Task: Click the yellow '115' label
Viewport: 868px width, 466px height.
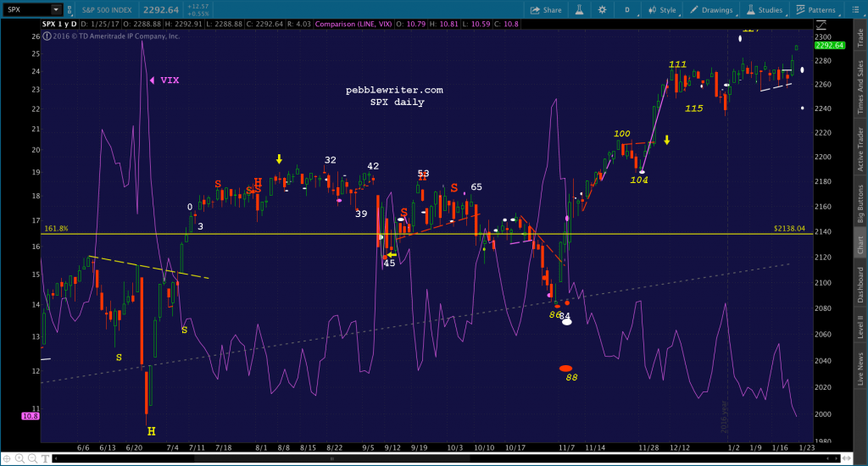Action: coord(693,108)
